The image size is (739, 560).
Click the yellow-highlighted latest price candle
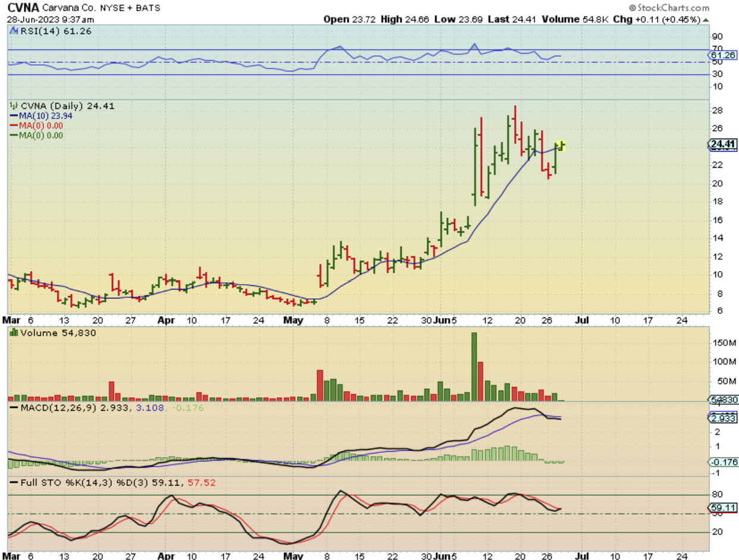[560, 145]
